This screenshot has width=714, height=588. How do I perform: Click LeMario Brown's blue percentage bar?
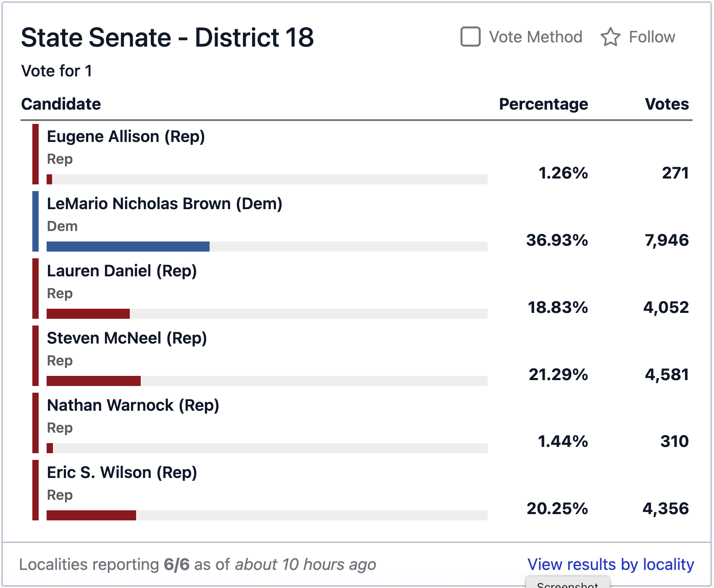click(x=128, y=247)
